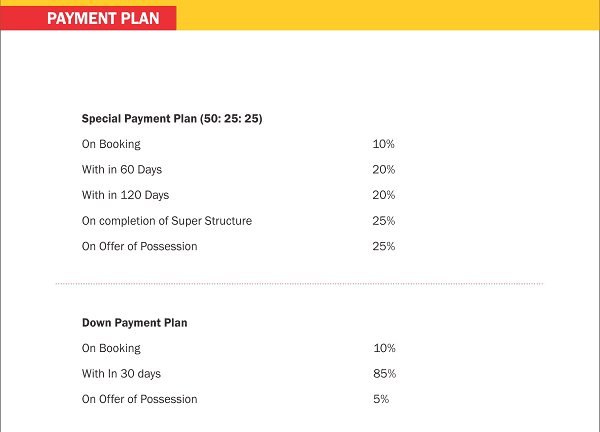Click On Booking under Down Payment Plan
The width and height of the screenshot is (600, 432).
pos(111,348)
